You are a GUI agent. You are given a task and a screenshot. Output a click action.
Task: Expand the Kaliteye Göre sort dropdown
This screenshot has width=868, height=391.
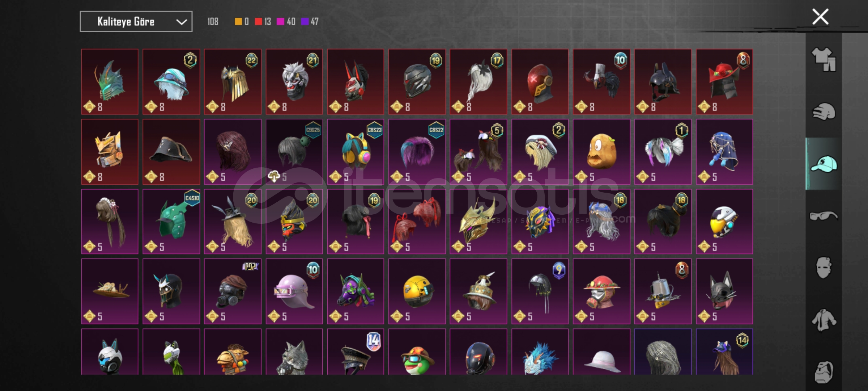136,22
